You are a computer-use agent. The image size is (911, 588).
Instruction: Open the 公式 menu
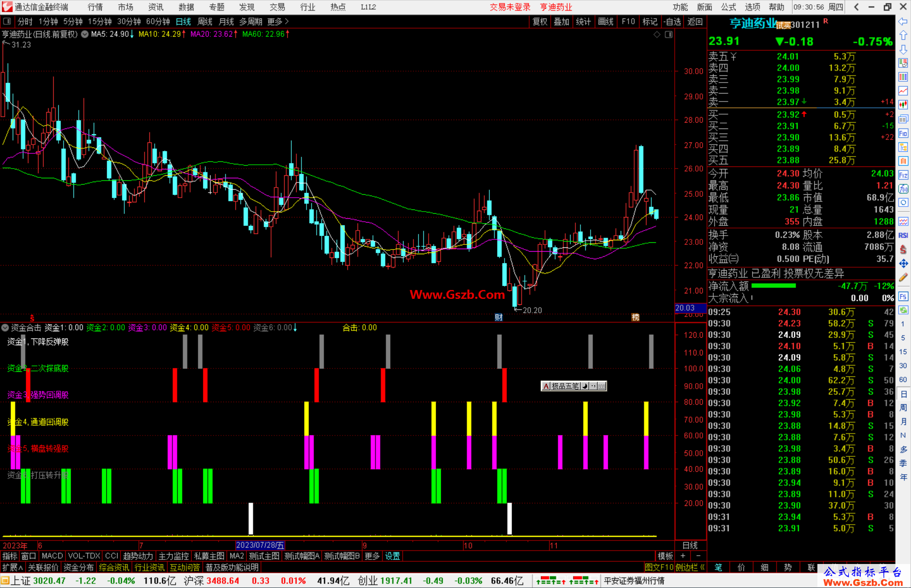(728, 7)
